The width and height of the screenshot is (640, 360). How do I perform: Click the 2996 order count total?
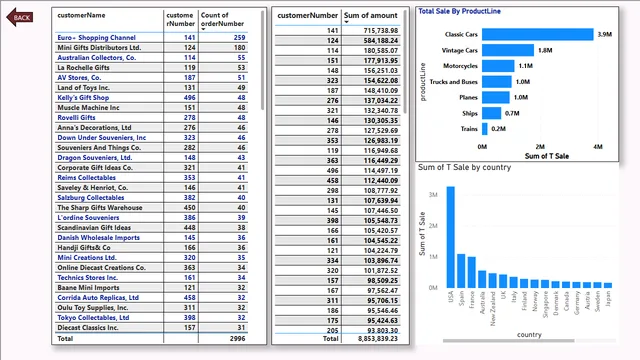[x=238, y=338]
